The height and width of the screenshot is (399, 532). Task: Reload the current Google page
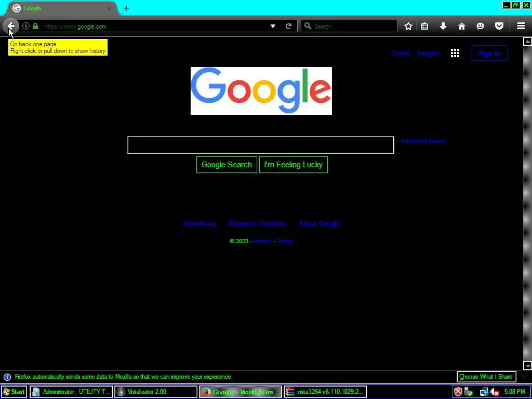[289, 26]
